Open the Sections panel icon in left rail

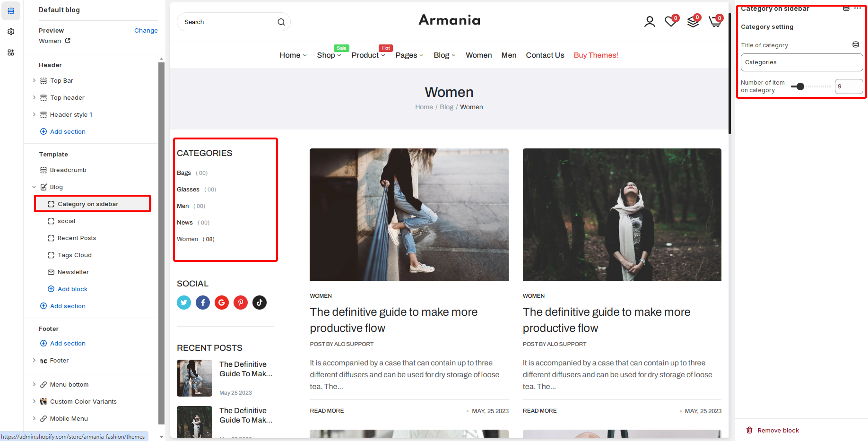tap(11, 11)
